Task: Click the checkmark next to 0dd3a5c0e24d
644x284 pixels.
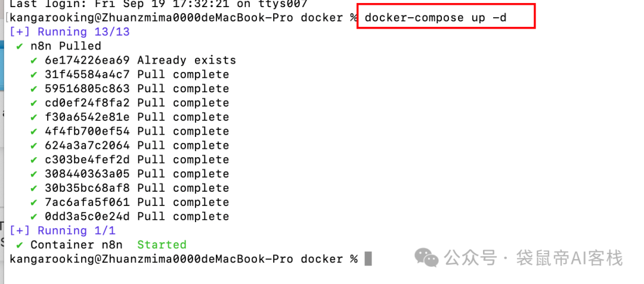Action: (x=33, y=217)
